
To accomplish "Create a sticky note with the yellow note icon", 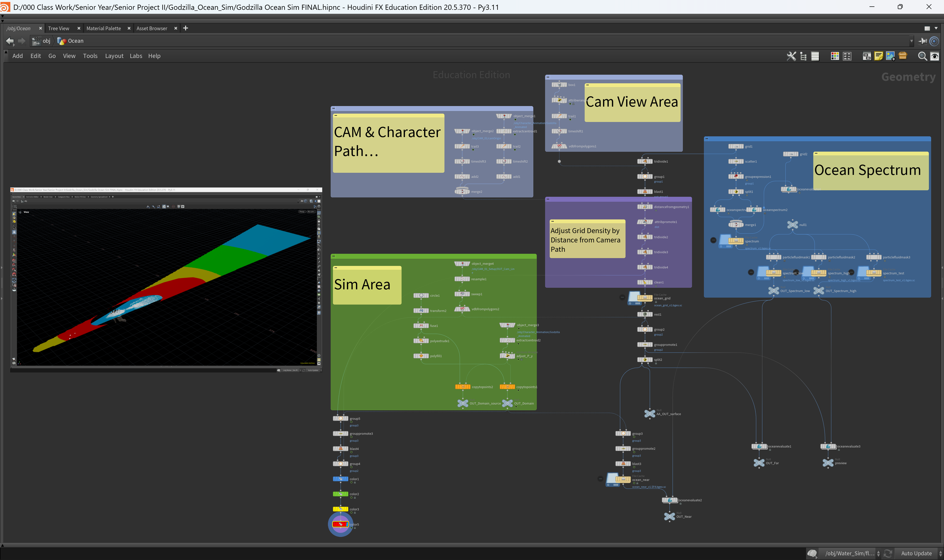I will pyautogui.click(x=879, y=56).
